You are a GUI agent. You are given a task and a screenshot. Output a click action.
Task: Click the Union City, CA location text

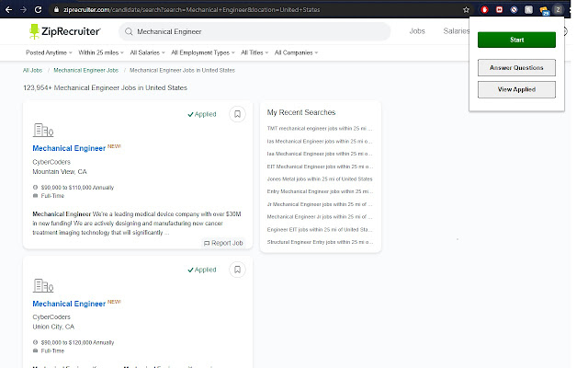[x=53, y=327]
